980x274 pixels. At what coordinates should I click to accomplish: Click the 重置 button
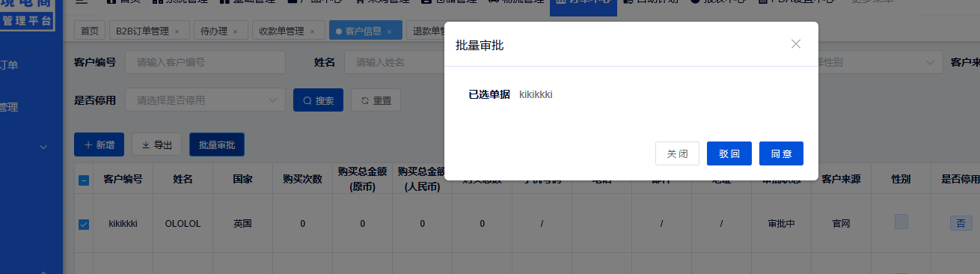click(x=376, y=100)
